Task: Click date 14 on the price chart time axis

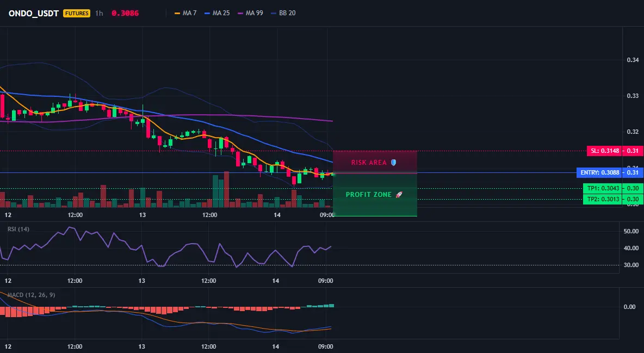Action: click(277, 215)
